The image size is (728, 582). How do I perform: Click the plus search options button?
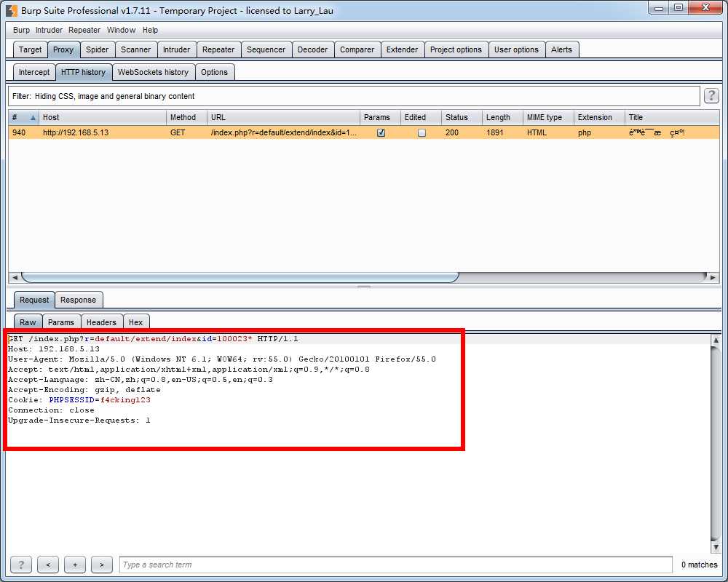tap(75, 565)
